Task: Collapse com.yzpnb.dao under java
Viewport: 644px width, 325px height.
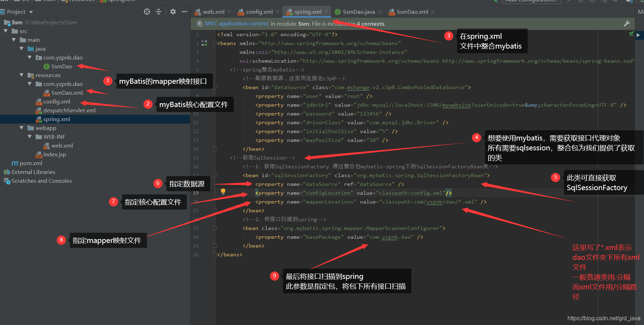Action: point(30,57)
